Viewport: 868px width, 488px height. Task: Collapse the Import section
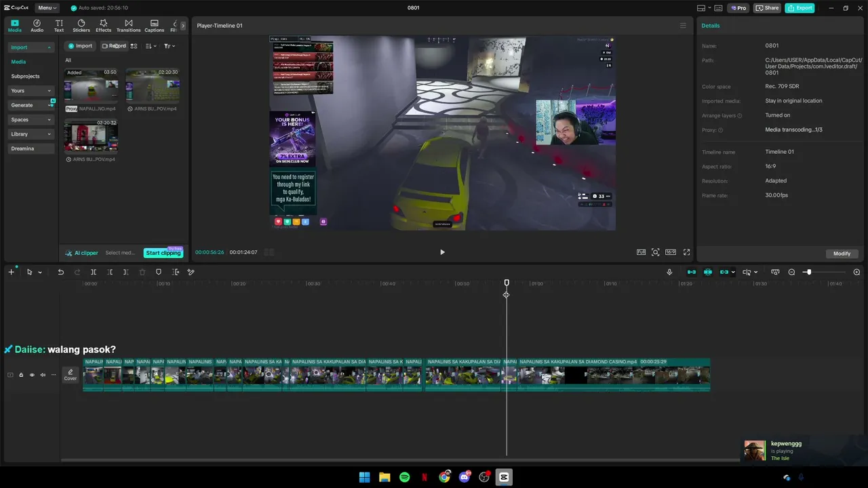31,47
